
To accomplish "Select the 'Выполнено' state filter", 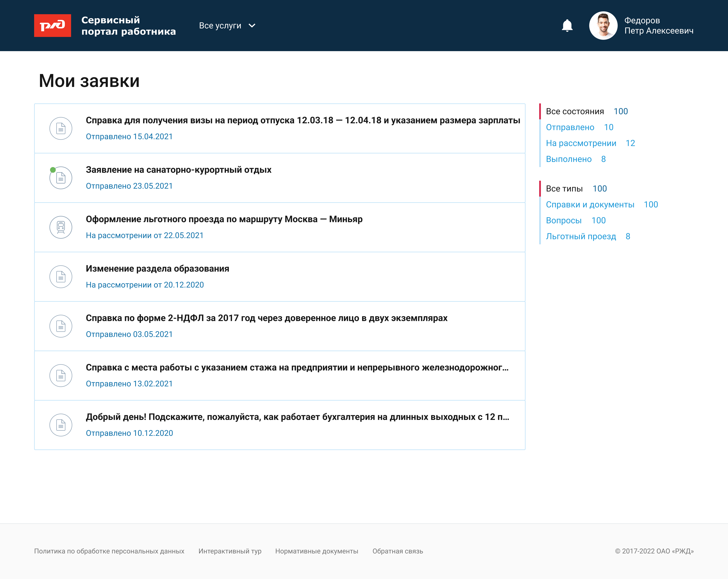I will [569, 159].
